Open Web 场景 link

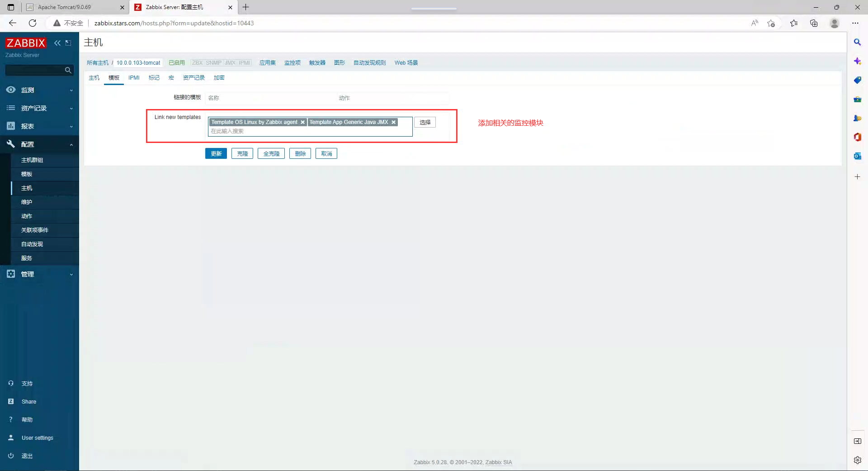tap(406, 63)
